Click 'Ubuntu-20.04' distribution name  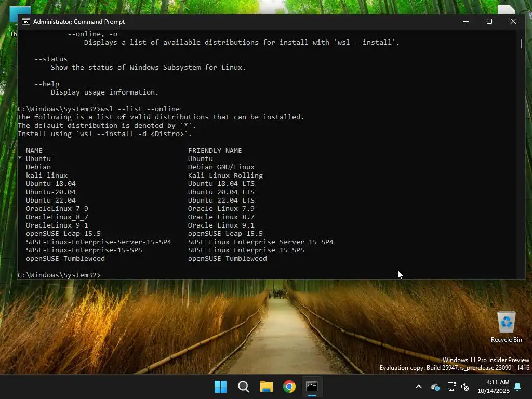coord(50,192)
